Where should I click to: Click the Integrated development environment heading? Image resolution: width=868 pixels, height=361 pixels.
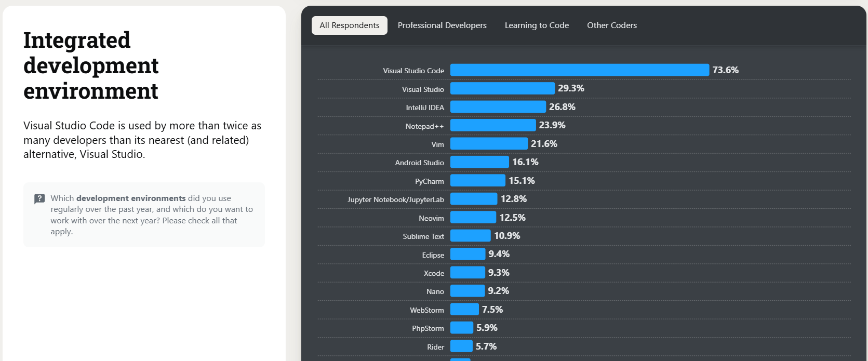click(x=91, y=65)
